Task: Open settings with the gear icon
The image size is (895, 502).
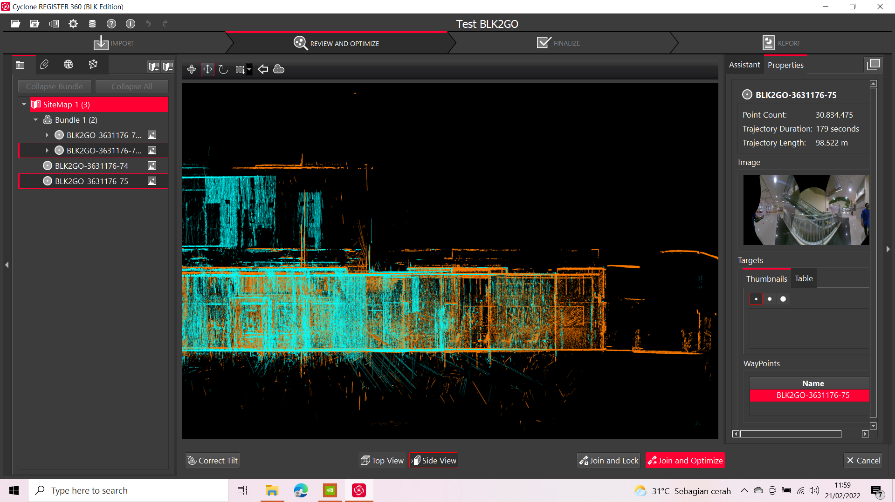Action: point(73,23)
